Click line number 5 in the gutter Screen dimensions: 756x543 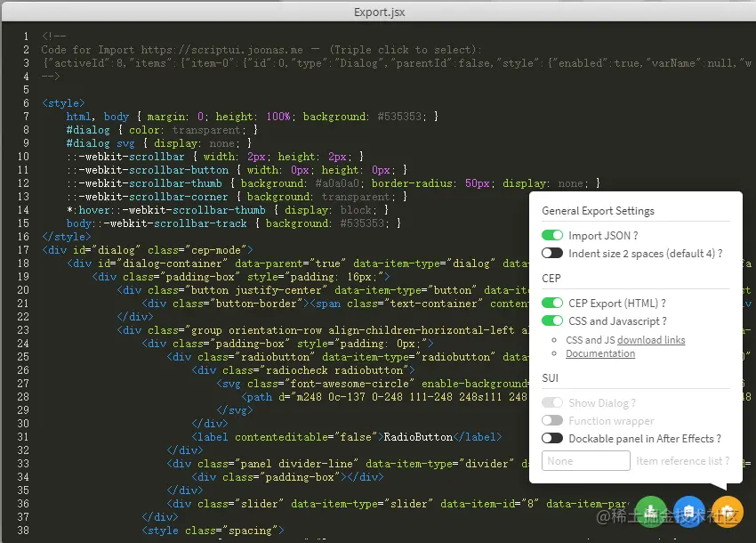tap(26, 90)
